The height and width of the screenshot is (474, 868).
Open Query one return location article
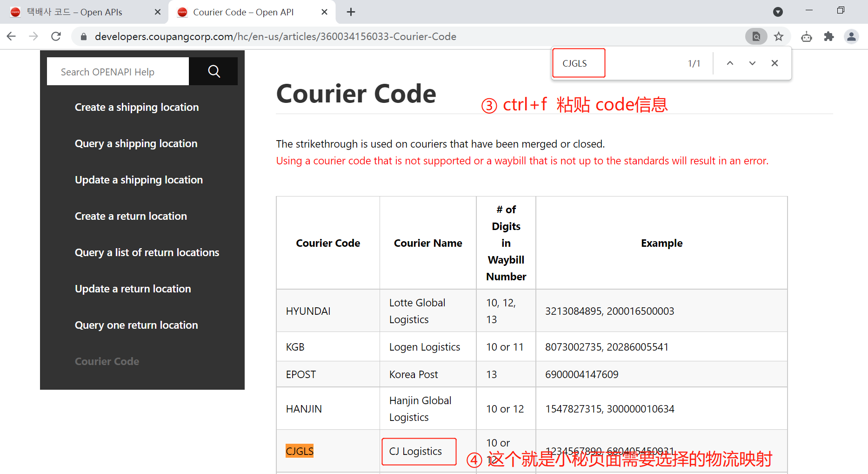tap(136, 325)
